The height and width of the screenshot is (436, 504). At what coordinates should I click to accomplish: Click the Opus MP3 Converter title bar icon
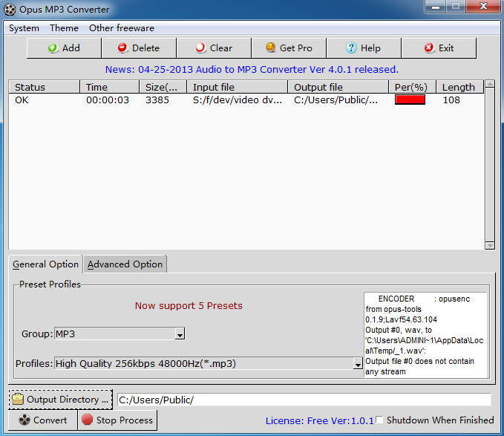(10, 10)
